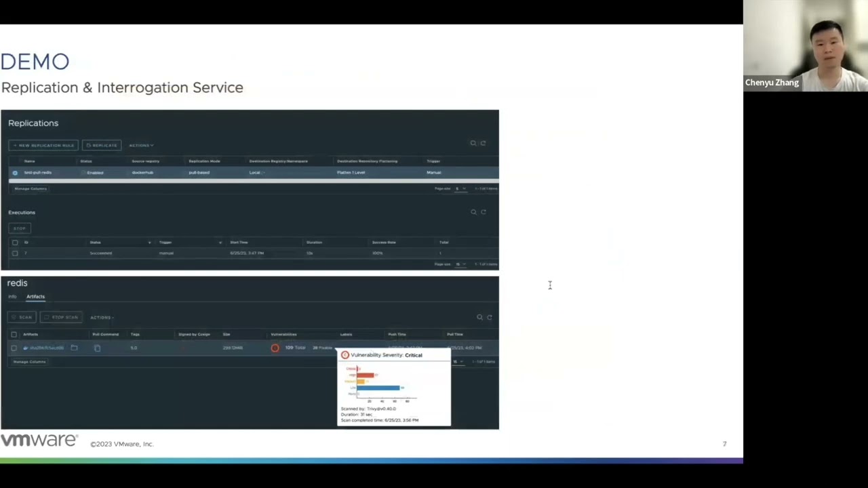Open the Executions page size dropdown
This screenshot has height=488, width=868.
pyautogui.click(x=461, y=264)
